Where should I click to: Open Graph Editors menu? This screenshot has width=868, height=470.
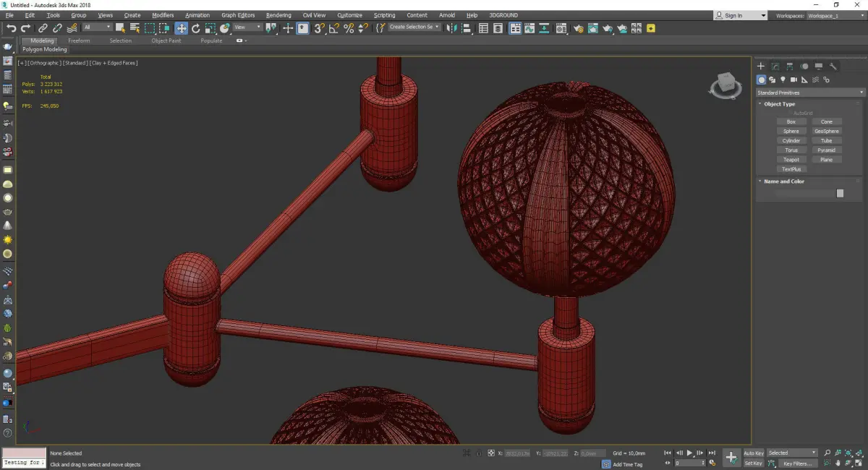[x=238, y=15]
